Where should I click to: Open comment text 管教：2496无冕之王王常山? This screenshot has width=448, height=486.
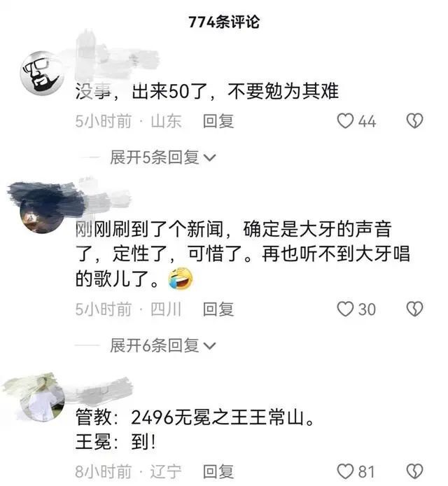pos(195,417)
